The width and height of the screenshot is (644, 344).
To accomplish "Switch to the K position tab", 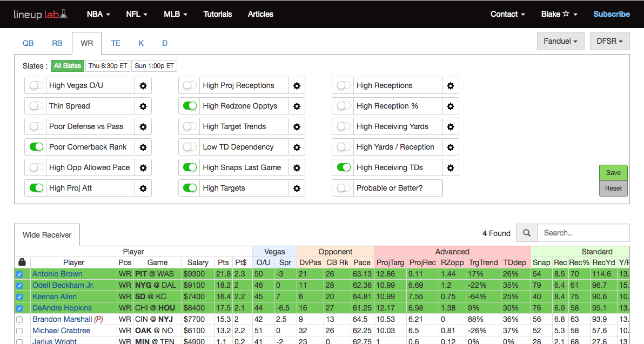I will (x=142, y=43).
